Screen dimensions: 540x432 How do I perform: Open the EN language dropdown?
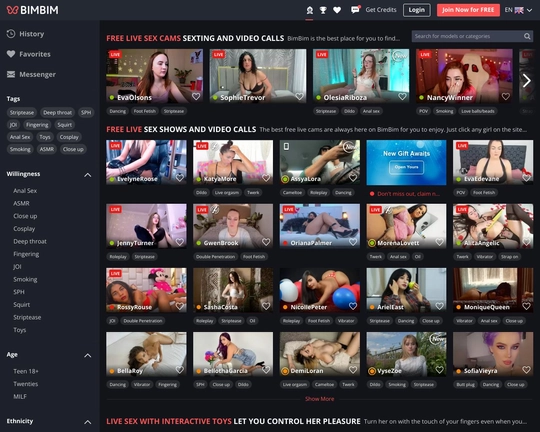[518, 10]
